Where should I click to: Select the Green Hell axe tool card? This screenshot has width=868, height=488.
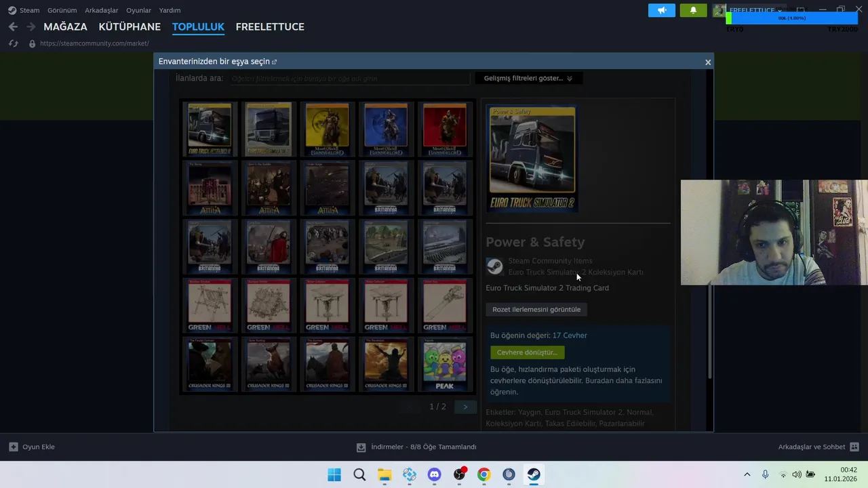[445, 306]
